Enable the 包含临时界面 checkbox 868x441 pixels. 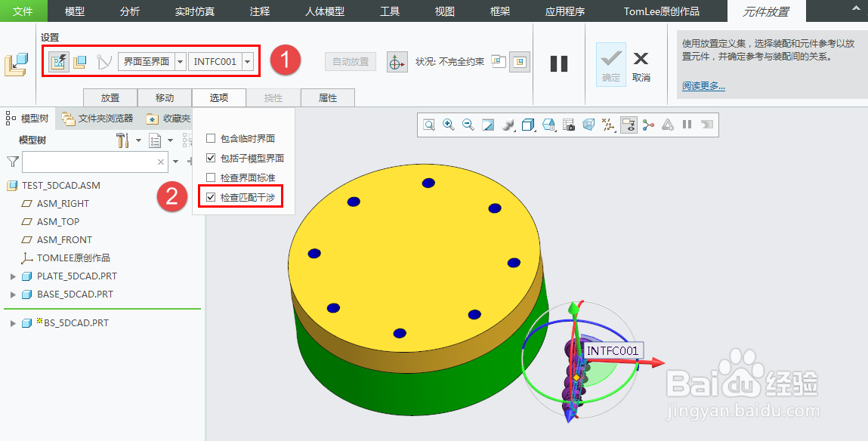(x=210, y=138)
